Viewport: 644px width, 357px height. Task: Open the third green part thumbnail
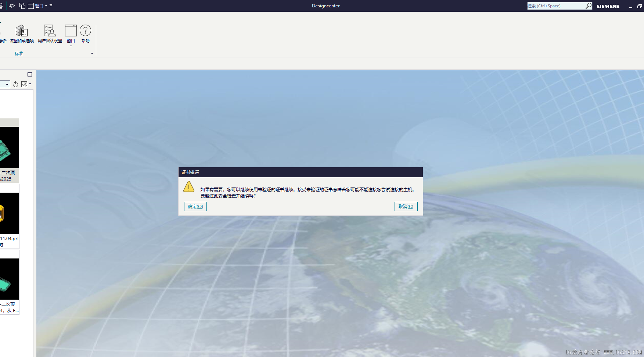pyautogui.click(x=9, y=279)
